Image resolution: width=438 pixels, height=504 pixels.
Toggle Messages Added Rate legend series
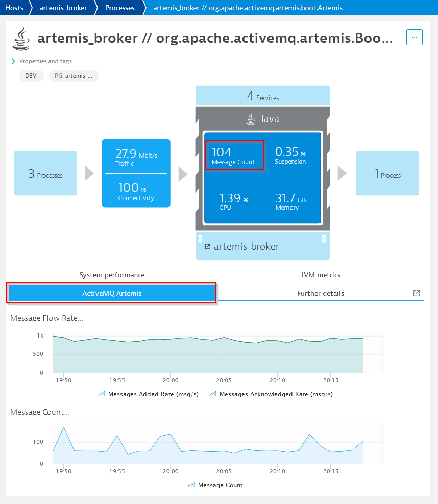[148, 394]
